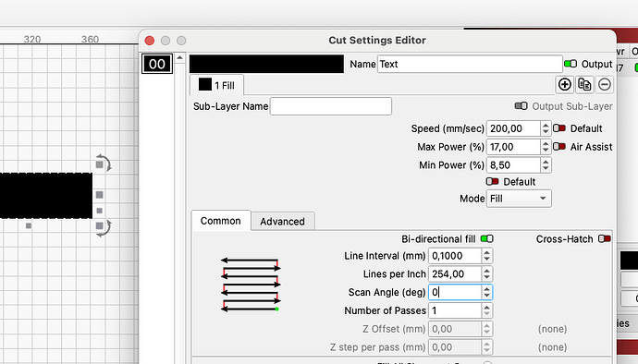Click the rotate handle above the black shape
The width and height of the screenshot is (638, 364).
(104, 164)
